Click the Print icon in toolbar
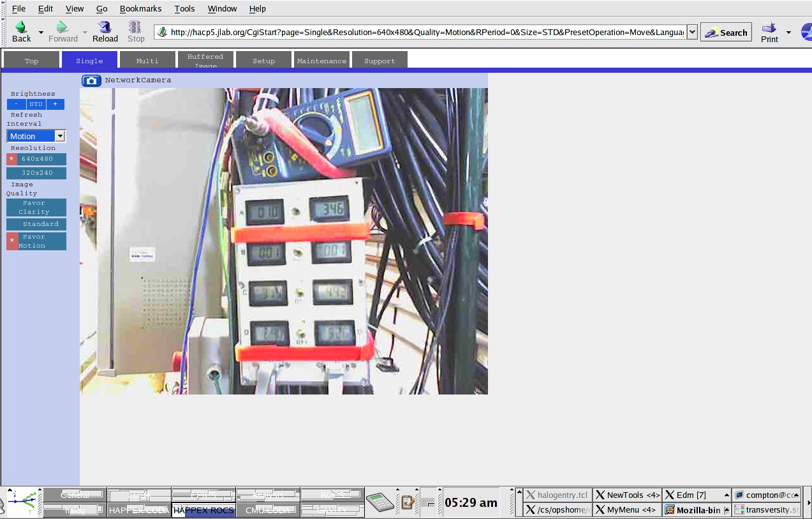The image size is (812, 519). tap(770, 27)
